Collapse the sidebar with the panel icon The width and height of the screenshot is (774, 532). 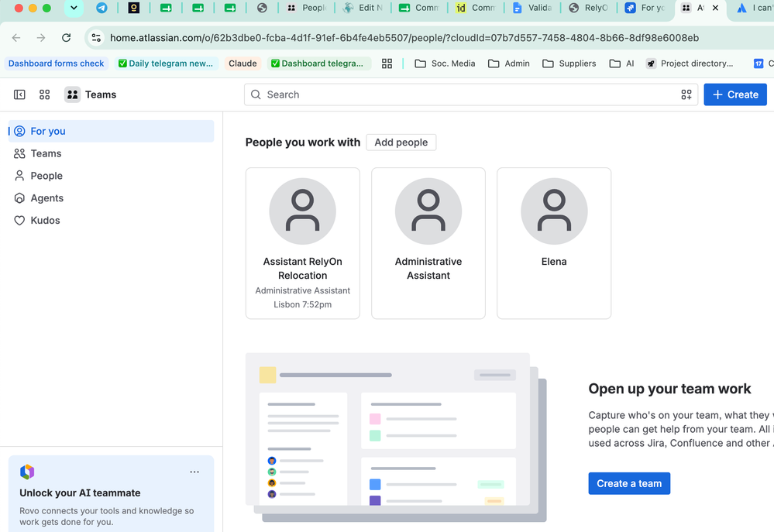19,94
